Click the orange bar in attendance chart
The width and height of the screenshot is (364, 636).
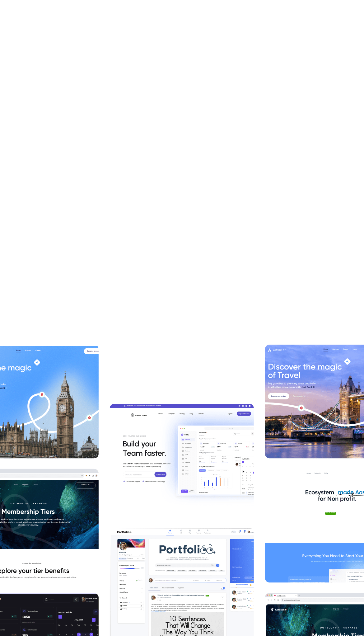click(x=220, y=481)
